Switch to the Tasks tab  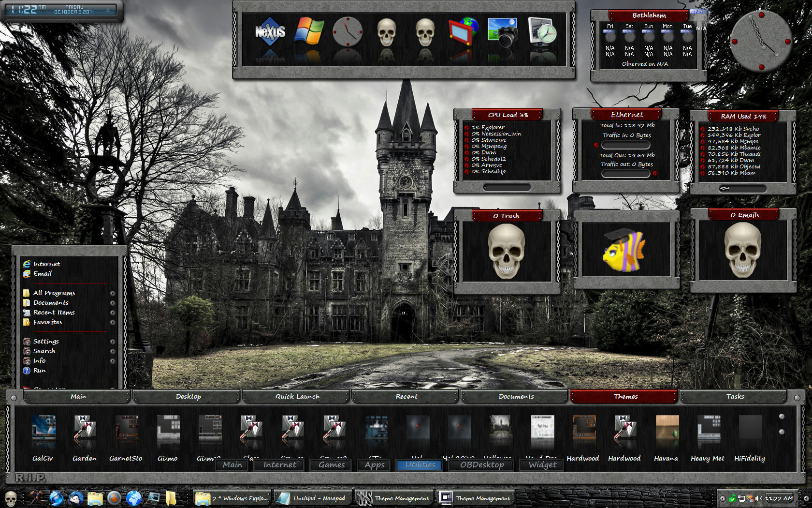734,396
